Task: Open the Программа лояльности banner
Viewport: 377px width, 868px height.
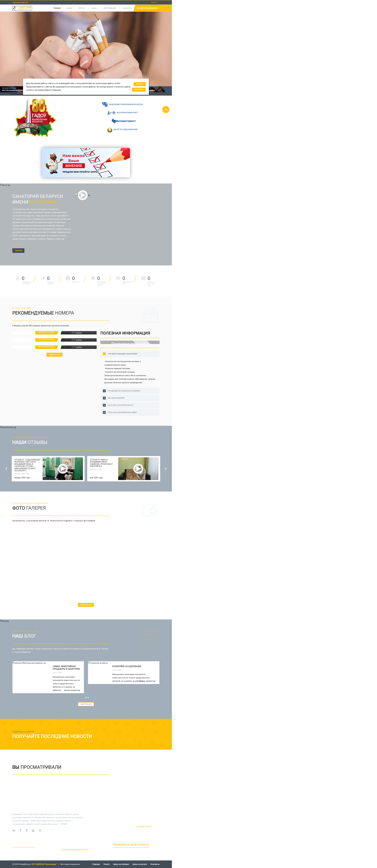Action: 130,342
